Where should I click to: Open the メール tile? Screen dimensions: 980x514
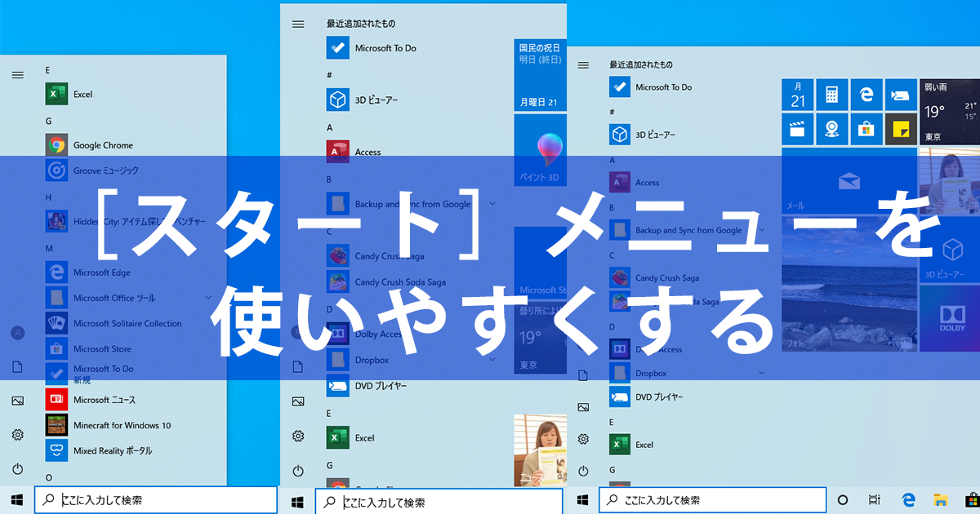point(849,180)
